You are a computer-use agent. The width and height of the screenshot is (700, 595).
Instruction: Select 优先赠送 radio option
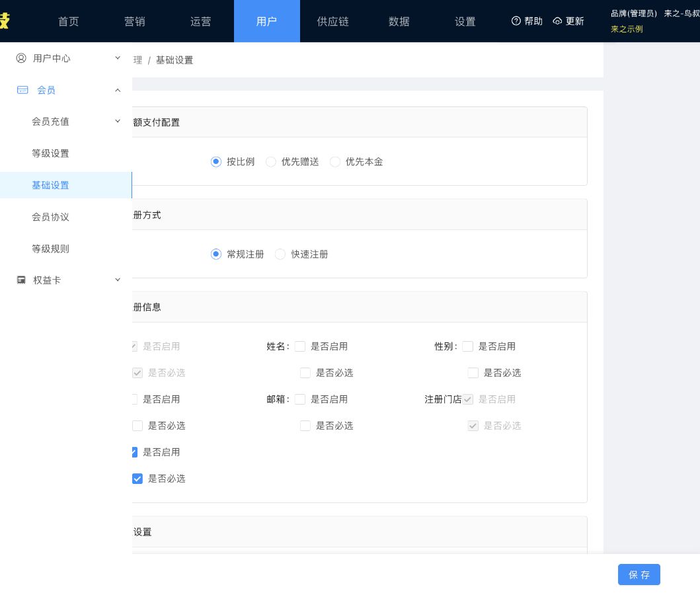coord(270,161)
